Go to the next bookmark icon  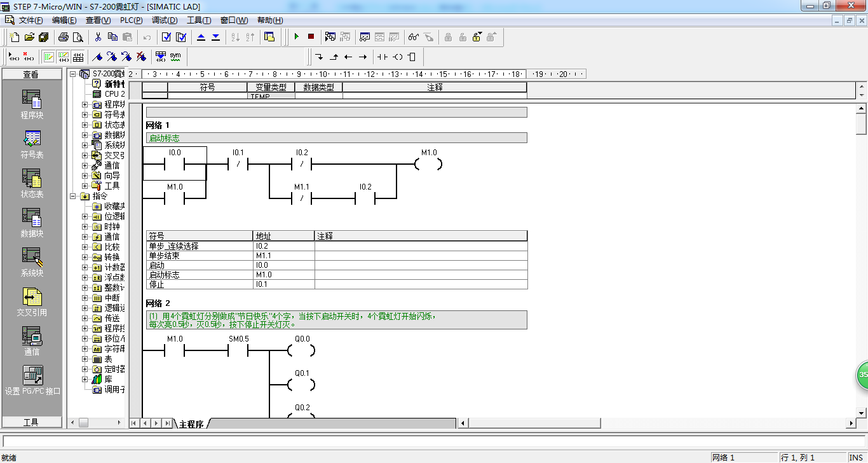[x=112, y=57]
